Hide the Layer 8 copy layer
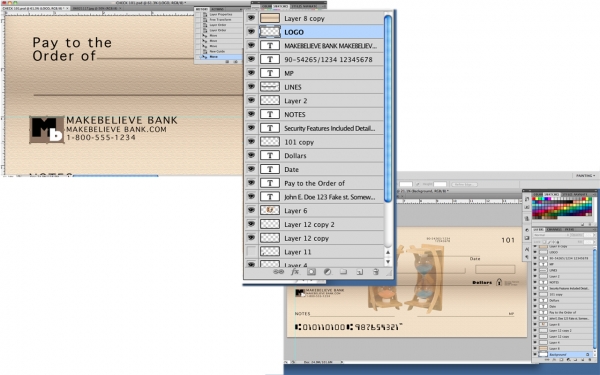The width and height of the screenshot is (600, 375). tap(251, 18)
